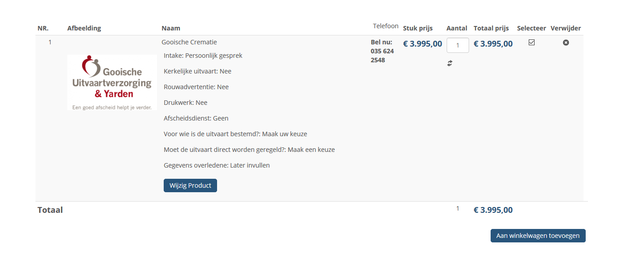Toggle the Selecteer checkbox for the product
Screen dimensions: 644x263
click(532, 43)
